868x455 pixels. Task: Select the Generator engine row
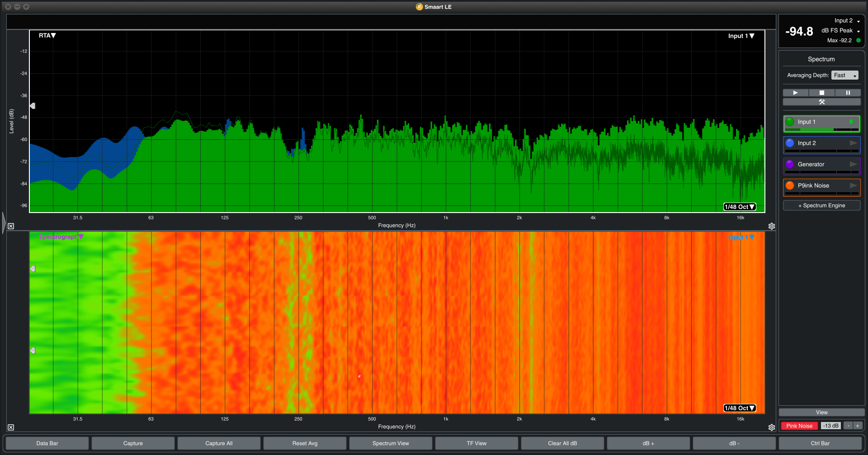click(x=821, y=166)
